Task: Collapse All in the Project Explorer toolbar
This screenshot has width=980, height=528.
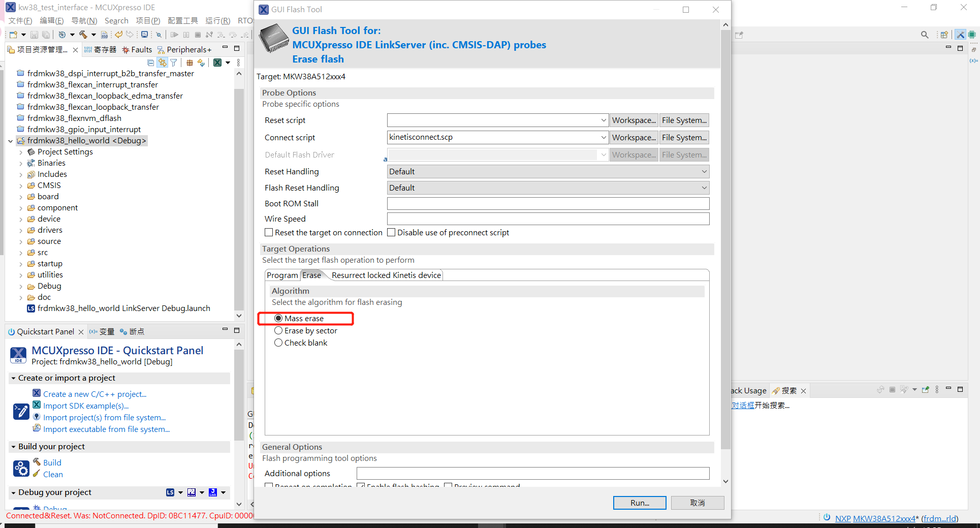Action: pos(150,63)
